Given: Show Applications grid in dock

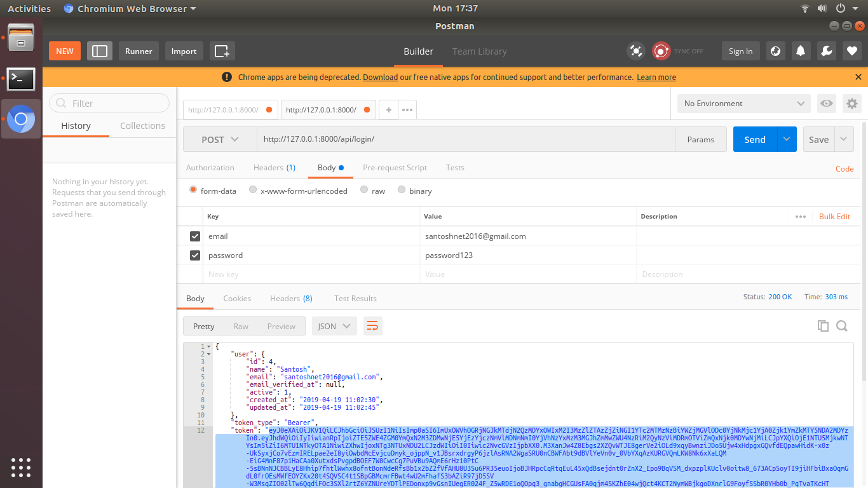Looking at the screenshot, I should 21,467.
